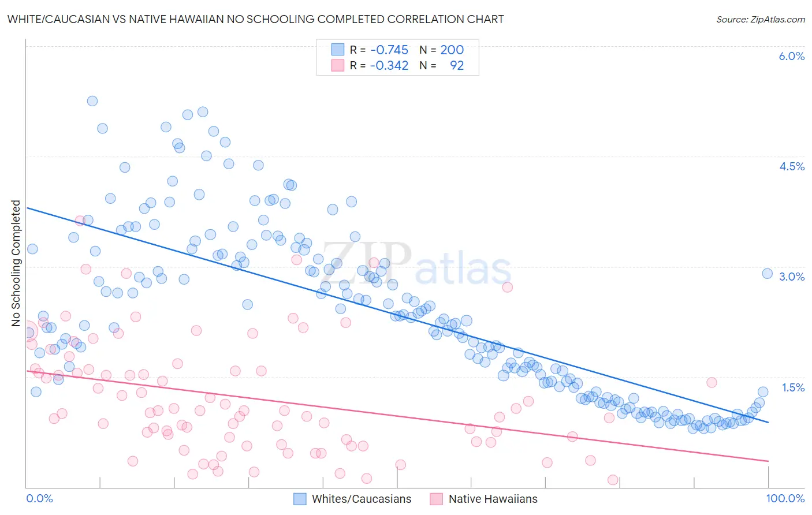Click the 1.5% y-axis tick label

(793, 387)
